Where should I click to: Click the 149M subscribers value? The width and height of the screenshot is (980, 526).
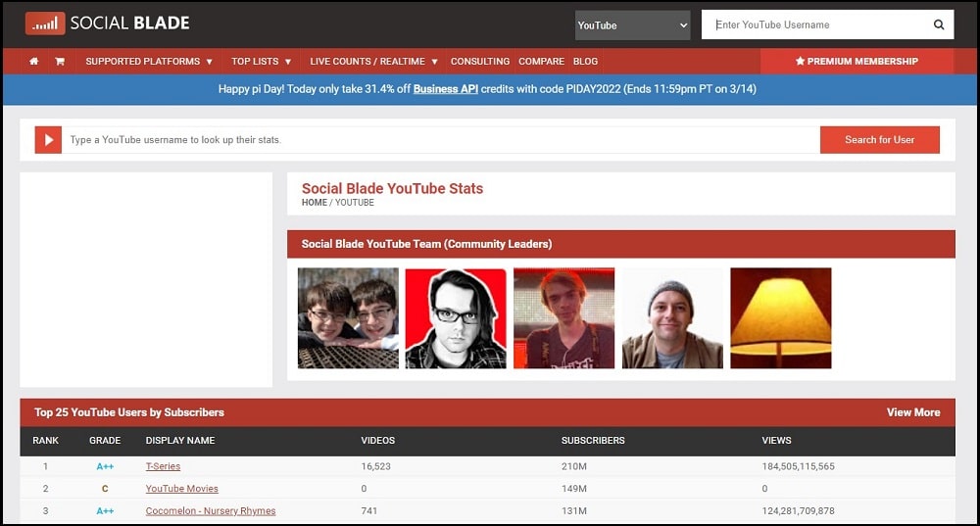[x=573, y=489]
